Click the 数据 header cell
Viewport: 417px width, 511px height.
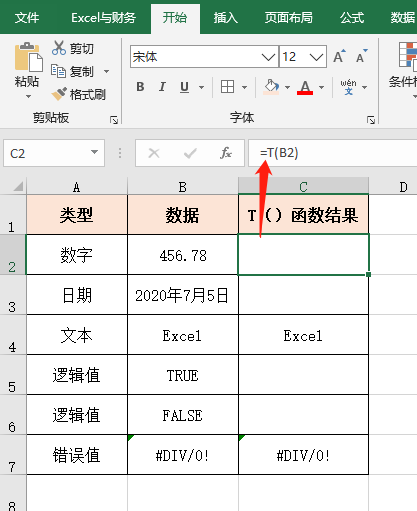click(x=183, y=215)
